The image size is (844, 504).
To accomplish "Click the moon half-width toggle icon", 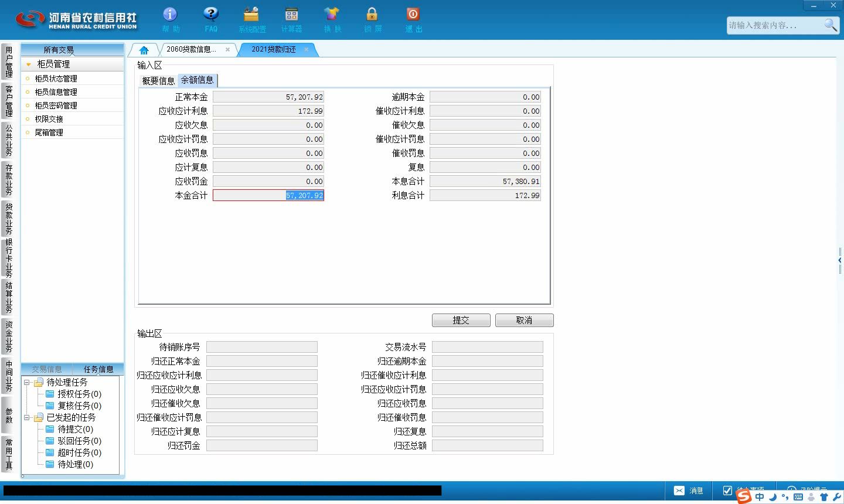I will [773, 497].
